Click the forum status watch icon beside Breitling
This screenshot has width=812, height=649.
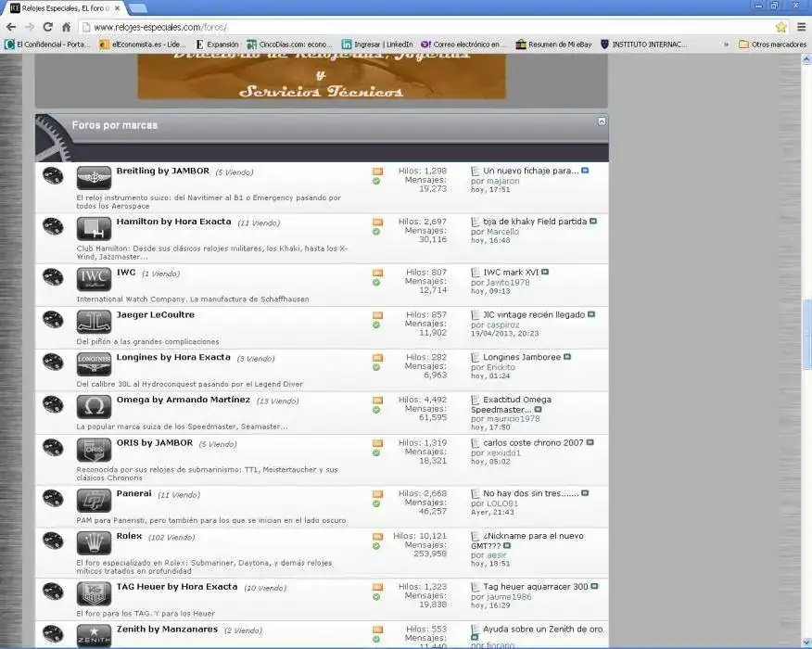tap(53, 175)
